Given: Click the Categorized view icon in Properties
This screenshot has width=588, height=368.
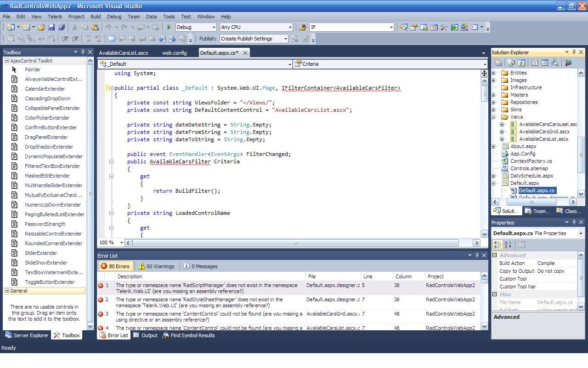Looking at the screenshot, I should tap(498, 245).
